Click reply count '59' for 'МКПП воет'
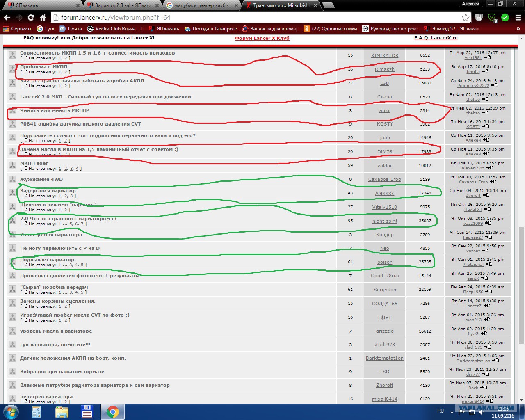This screenshot has height=420, width=525. (350, 166)
